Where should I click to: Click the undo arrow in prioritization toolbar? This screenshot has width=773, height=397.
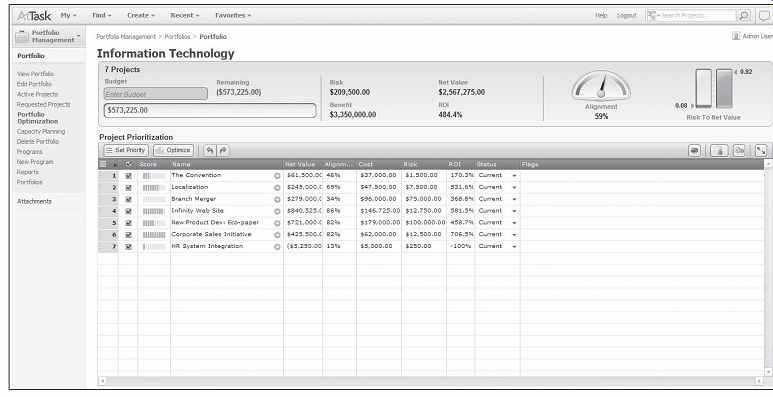210,150
